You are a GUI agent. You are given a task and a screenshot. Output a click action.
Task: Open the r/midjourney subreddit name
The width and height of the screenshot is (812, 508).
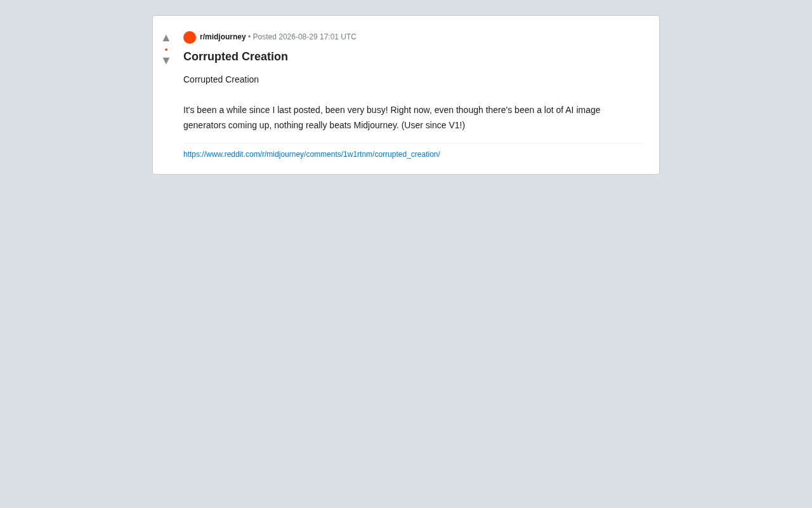click(223, 37)
